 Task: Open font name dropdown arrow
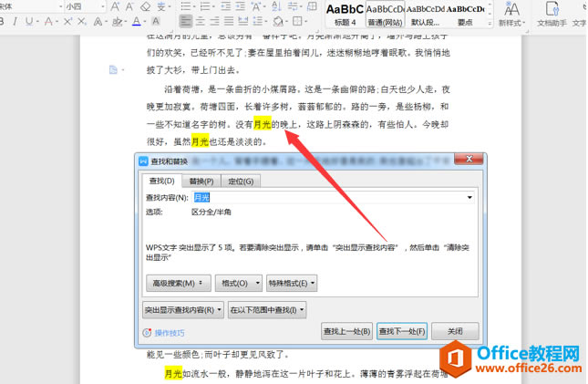coord(61,6)
